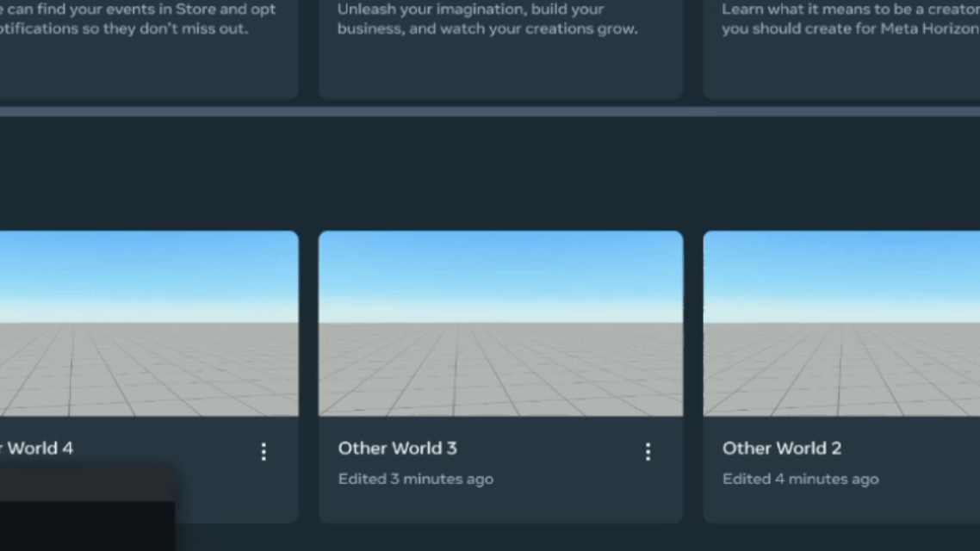Click the 'Edited 3 minutes ago' text
This screenshot has height=551, width=980.
click(x=415, y=480)
